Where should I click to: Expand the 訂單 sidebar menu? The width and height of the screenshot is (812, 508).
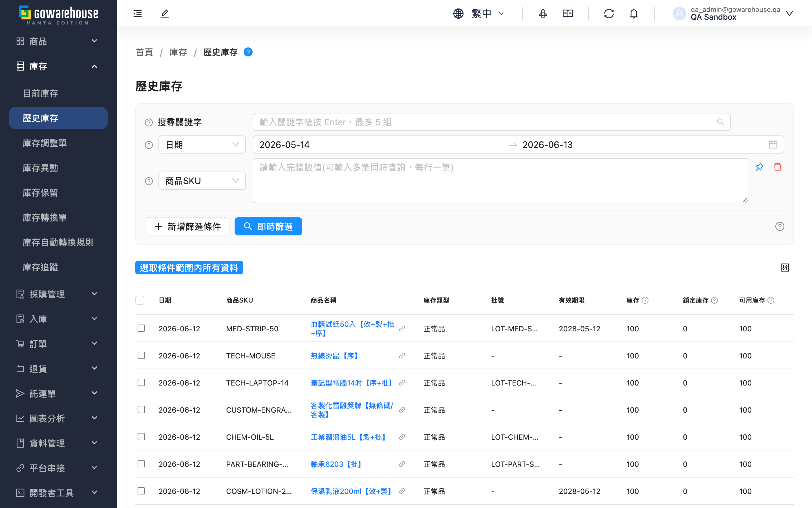click(x=58, y=344)
